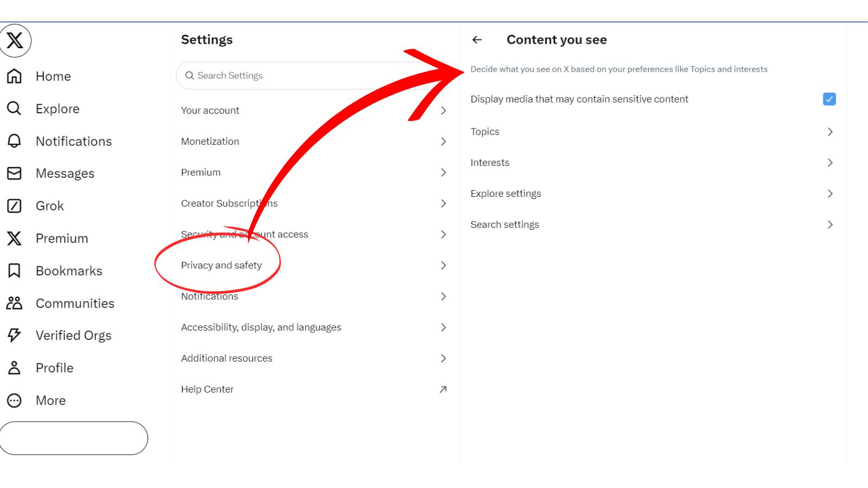
Task: Open Messages via the envelope icon
Action: coord(14,173)
